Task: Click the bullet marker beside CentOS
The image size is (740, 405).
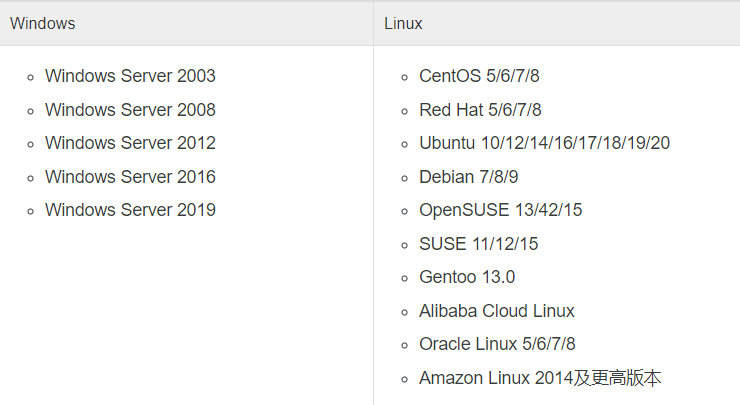Action: (404, 77)
